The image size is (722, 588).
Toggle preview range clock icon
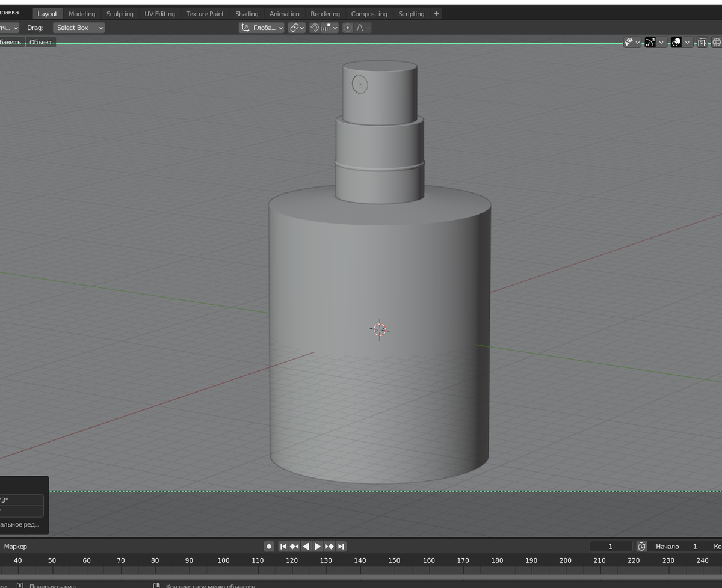click(x=642, y=547)
